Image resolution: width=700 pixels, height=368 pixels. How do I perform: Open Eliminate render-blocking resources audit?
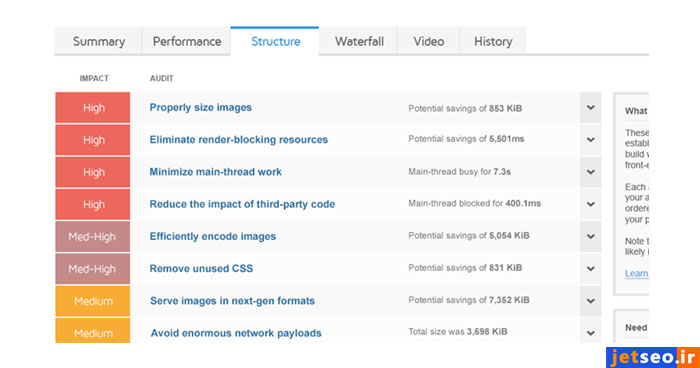[x=238, y=140]
